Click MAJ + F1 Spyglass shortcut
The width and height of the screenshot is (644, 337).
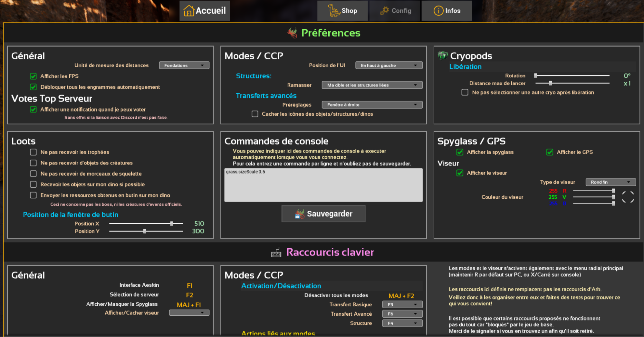point(189,305)
